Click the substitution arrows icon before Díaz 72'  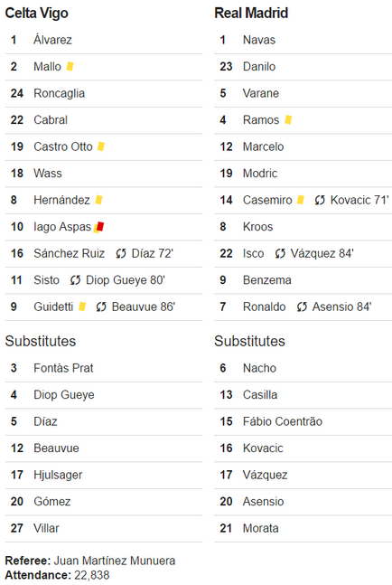click(120, 254)
